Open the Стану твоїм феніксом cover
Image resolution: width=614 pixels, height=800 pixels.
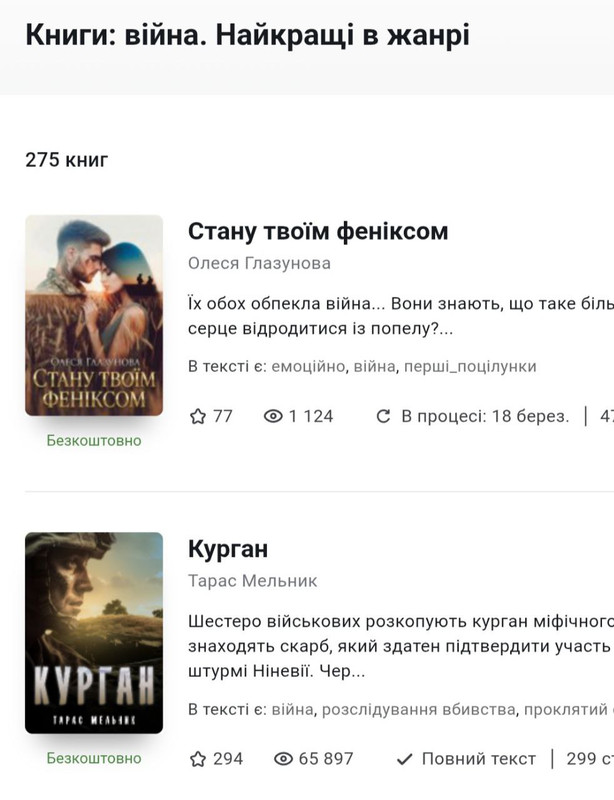(x=94, y=315)
